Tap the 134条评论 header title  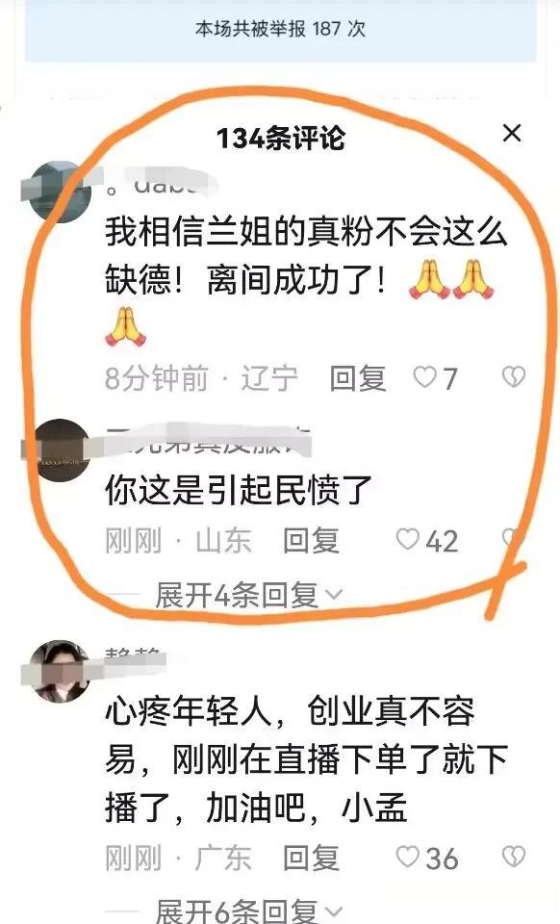tap(280, 138)
